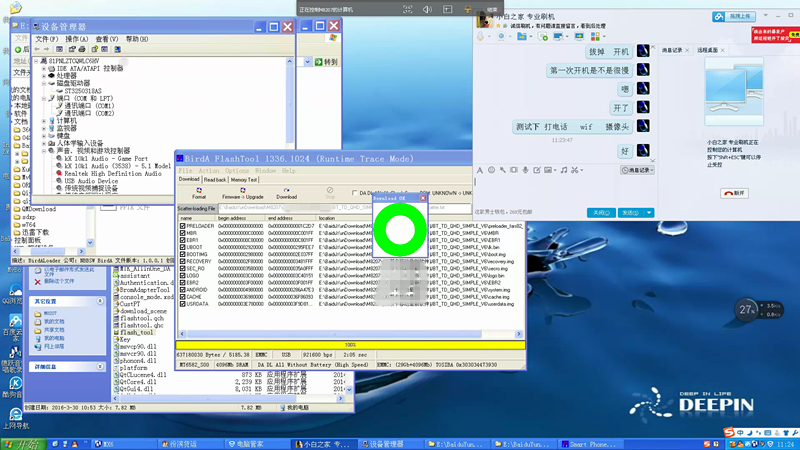Screen dimensions: 800x450
Task: Click the create group chat icon in QQ
Action: click(x=542, y=36)
